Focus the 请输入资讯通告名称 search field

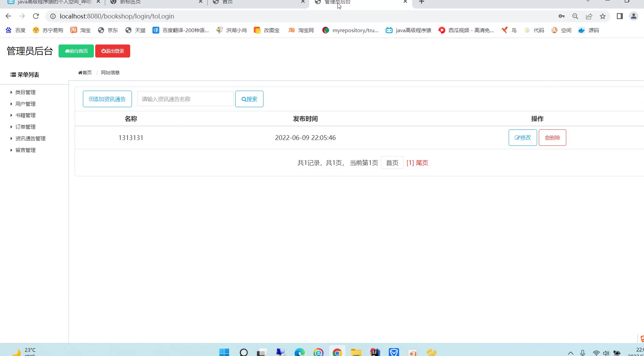tap(185, 99)
